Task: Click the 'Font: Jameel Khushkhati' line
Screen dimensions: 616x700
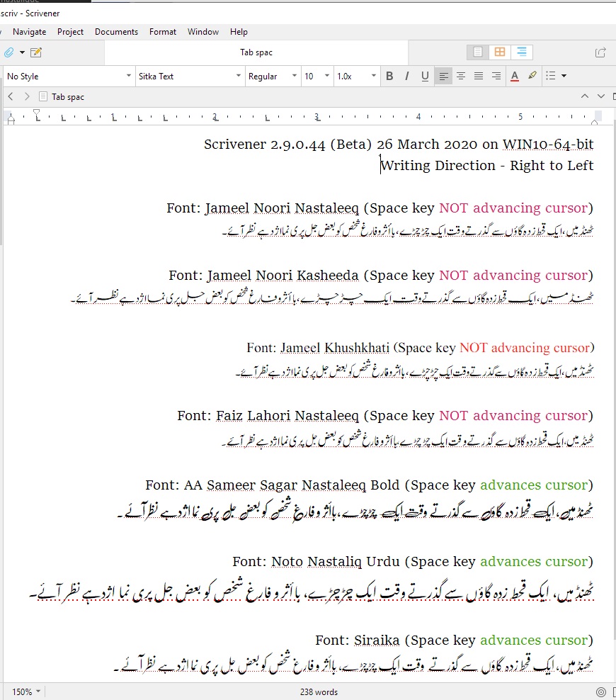Action: click(x=420, y=348)
